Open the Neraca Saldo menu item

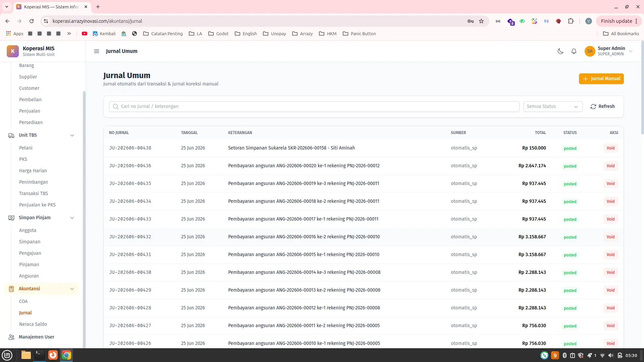click(33, 324)
